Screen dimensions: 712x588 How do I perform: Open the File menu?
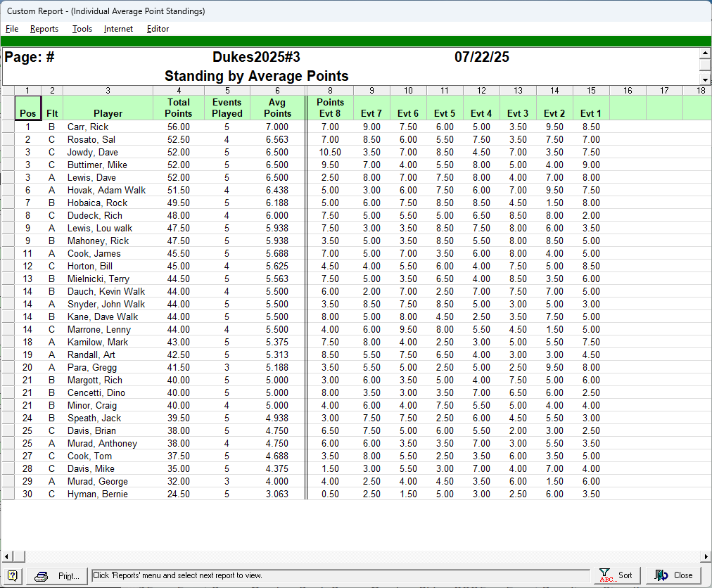[12, 29]
